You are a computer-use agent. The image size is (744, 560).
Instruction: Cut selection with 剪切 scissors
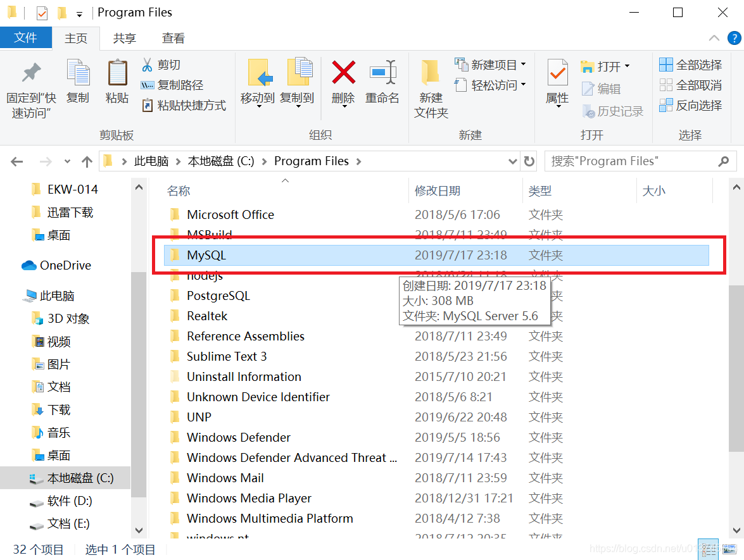[x=161, y=65]
